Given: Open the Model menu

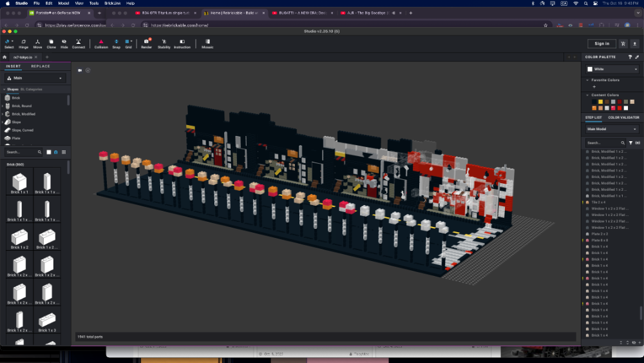Looking at the screenshot, I should 63,3.
